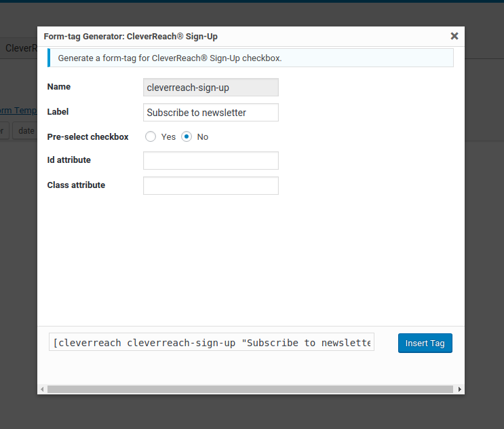The image size is (504, 429).
Task: Click the horizontal scrollbar track in dialog
Action: click(250, 390)
